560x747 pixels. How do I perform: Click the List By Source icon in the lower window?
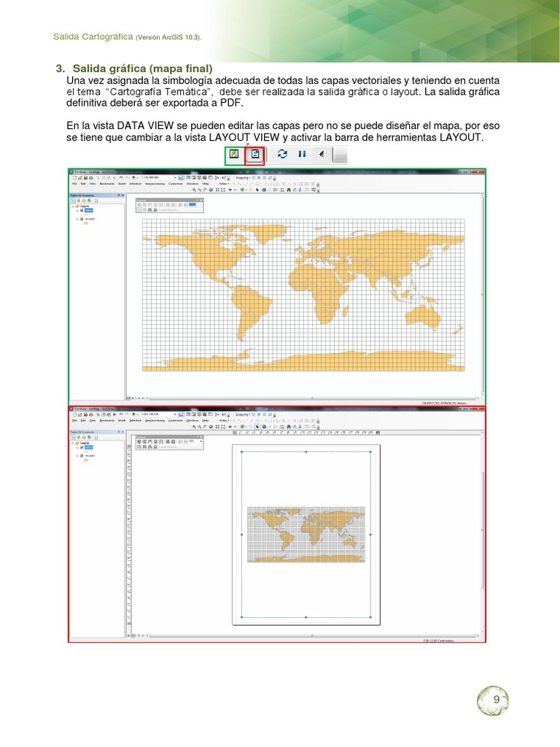click(78, 438)
